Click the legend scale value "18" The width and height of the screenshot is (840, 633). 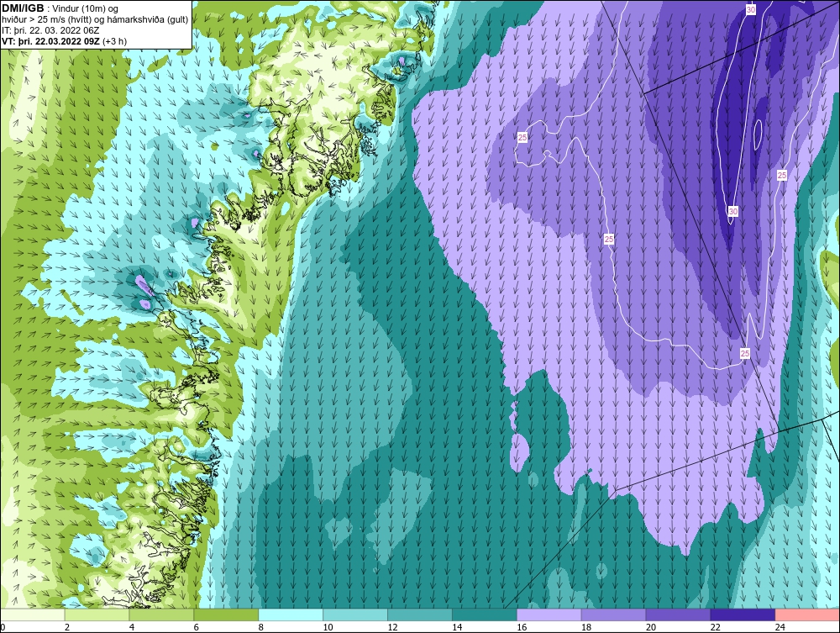pos(586,627)
